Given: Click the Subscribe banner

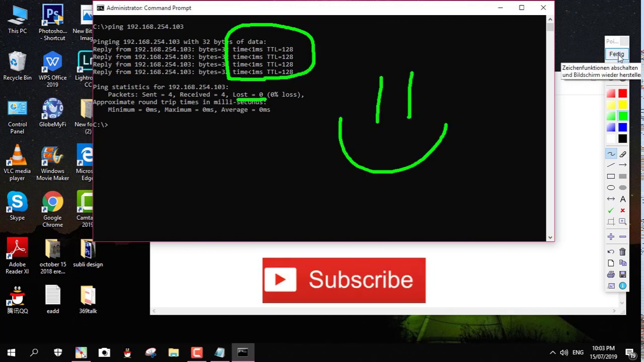Looking at the screenshot, I should [x=344, y=280].
